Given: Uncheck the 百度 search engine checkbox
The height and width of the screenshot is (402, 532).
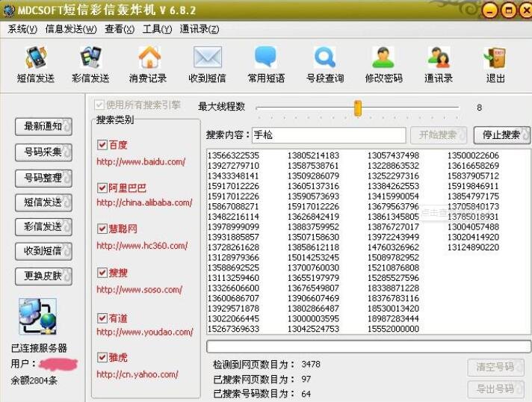Looking at the screenshot, I should pos(102,145).
